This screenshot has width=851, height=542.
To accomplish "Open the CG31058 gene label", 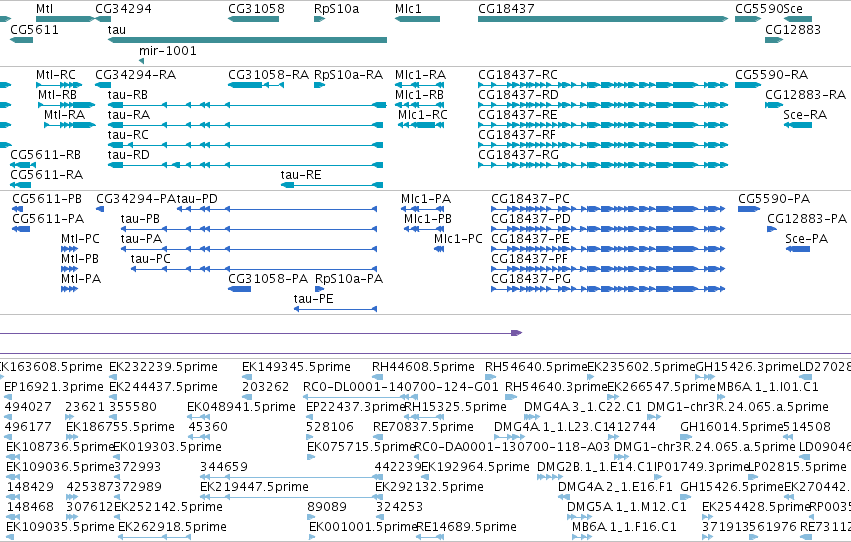I will [x=256, y=9].
